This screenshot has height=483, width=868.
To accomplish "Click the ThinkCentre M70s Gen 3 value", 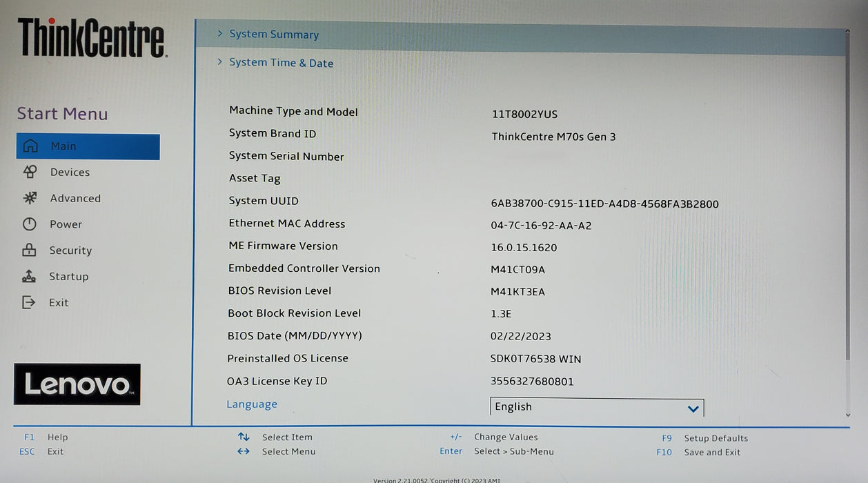I will [554, 137].
